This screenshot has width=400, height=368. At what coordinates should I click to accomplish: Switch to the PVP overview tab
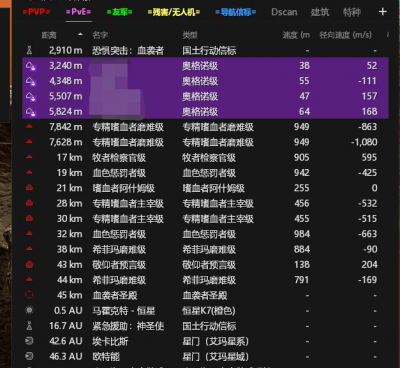click(x=36, y=12)
